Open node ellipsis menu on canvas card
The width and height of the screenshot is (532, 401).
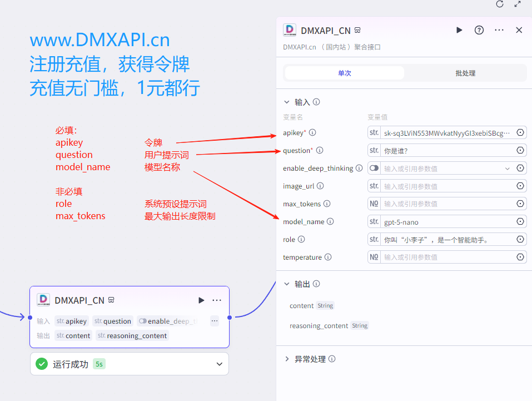pyautogui.click(x=216, y=300)
